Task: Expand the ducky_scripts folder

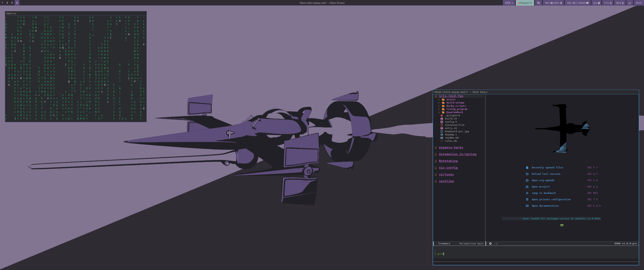Action: (439, 106)
